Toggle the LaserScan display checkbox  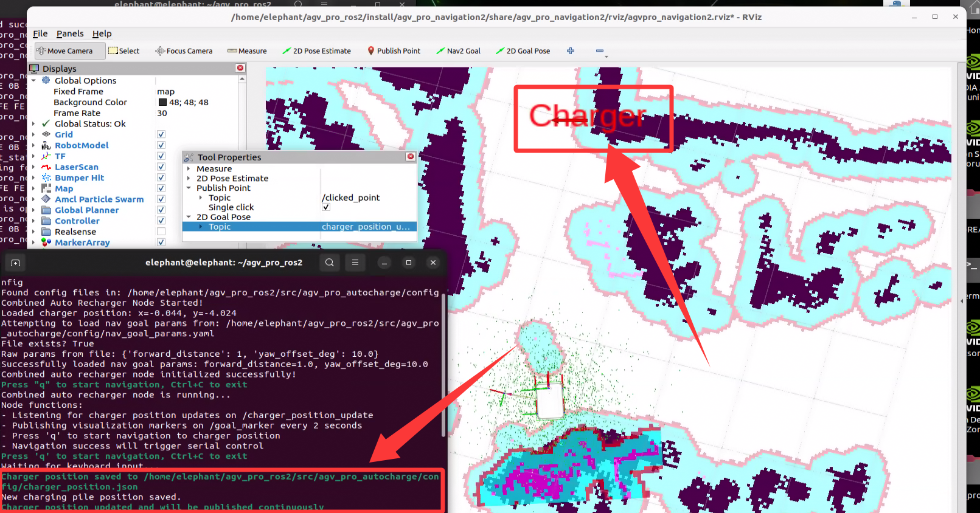[161, 167]
